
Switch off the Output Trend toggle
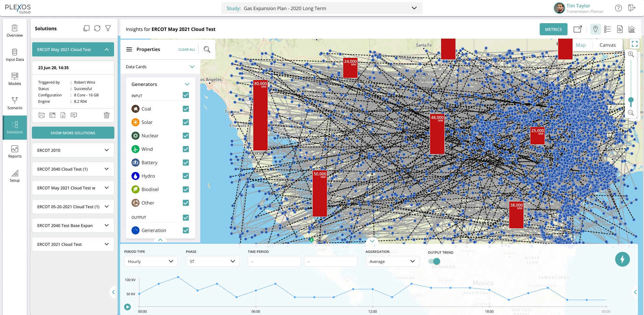pyautogui.click(x=434, y=261)
